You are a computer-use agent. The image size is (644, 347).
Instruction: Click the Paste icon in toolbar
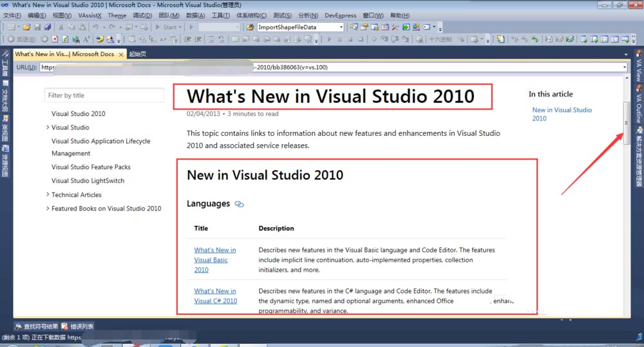point(82,27)
